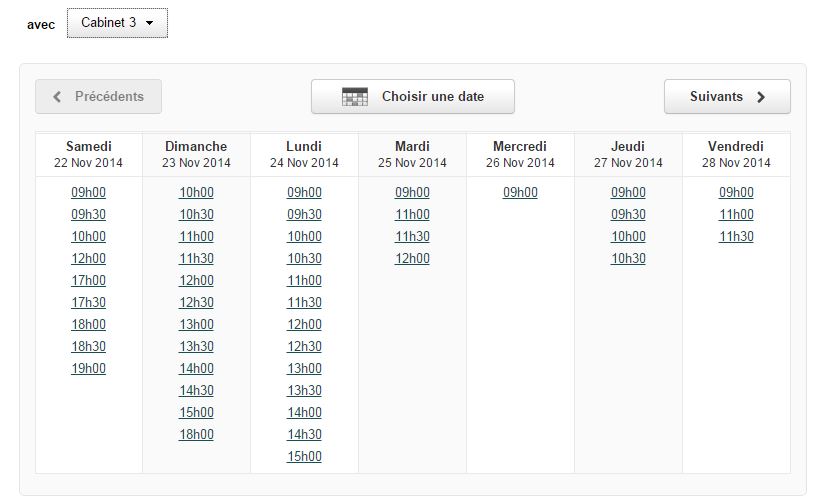Pick the 13h30 slot on Lundi

click(304, 391)
